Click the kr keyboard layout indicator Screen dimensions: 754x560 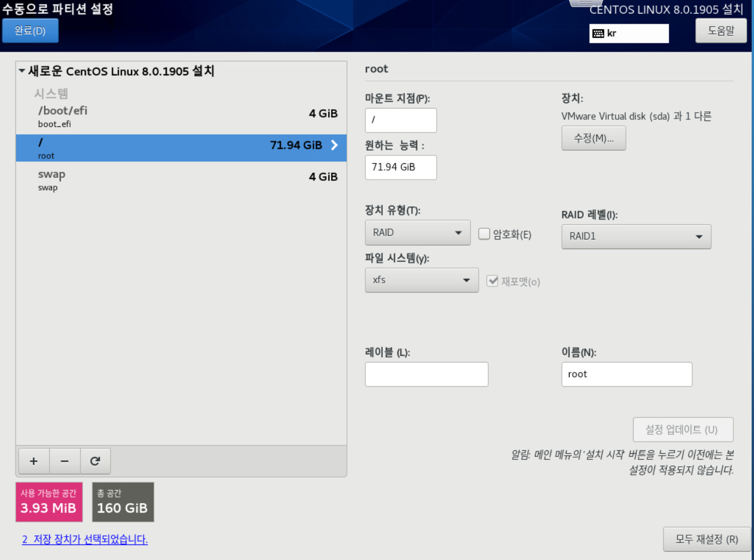[x=629, y=34]
